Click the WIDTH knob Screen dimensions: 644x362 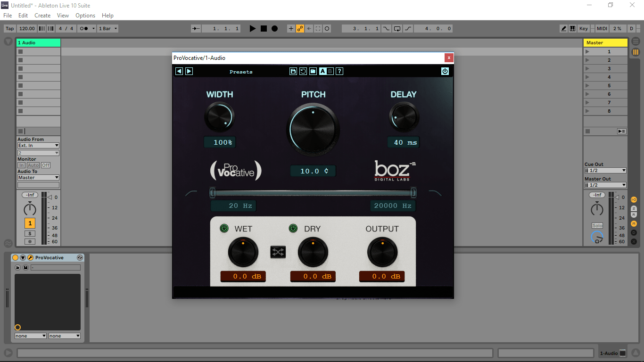pos(219,117)
